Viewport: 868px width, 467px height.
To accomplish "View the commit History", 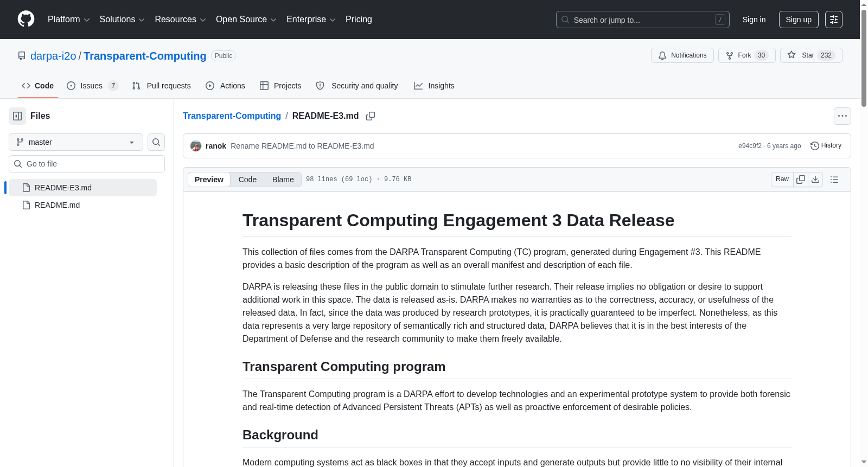I will tap(826, 146).
